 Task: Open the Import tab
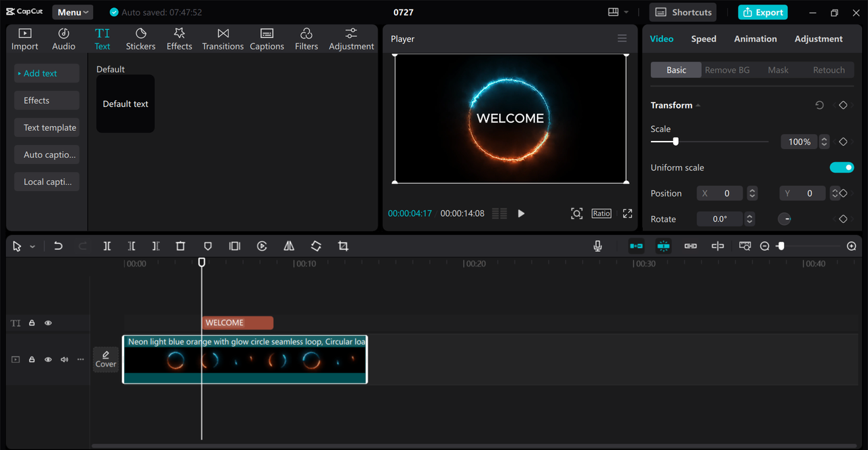pos(24,39)
